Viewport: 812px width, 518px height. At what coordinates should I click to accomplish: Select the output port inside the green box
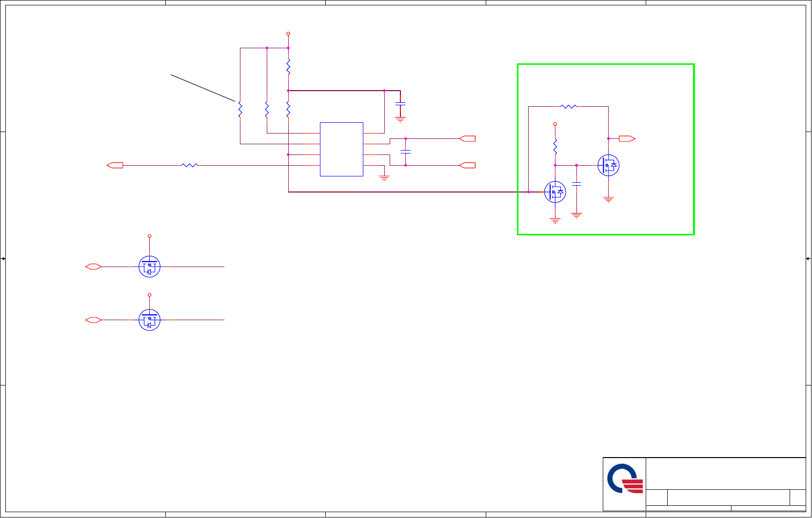tap(627, 139)
